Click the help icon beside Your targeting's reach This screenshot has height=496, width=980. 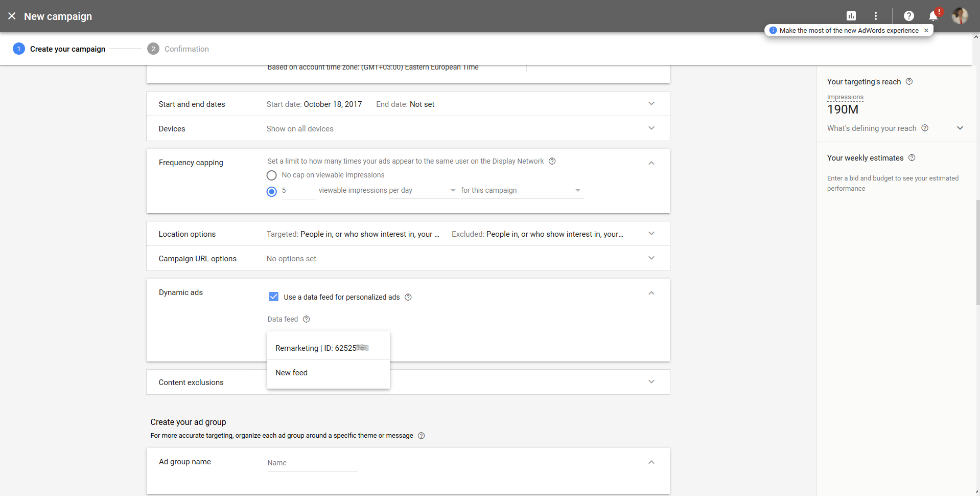point(909,81)
